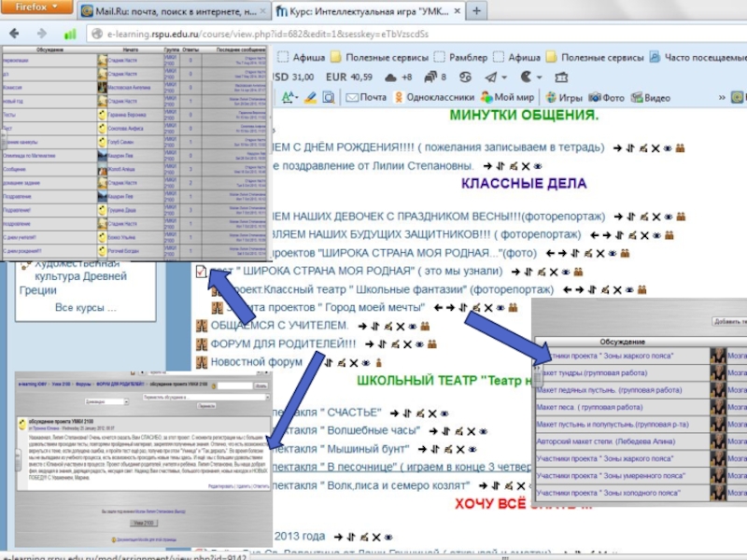Image resolution: width=747 pixels, height=560 pixels.
Task: Open Почта mail toolbar button
Action: (366, 98)
